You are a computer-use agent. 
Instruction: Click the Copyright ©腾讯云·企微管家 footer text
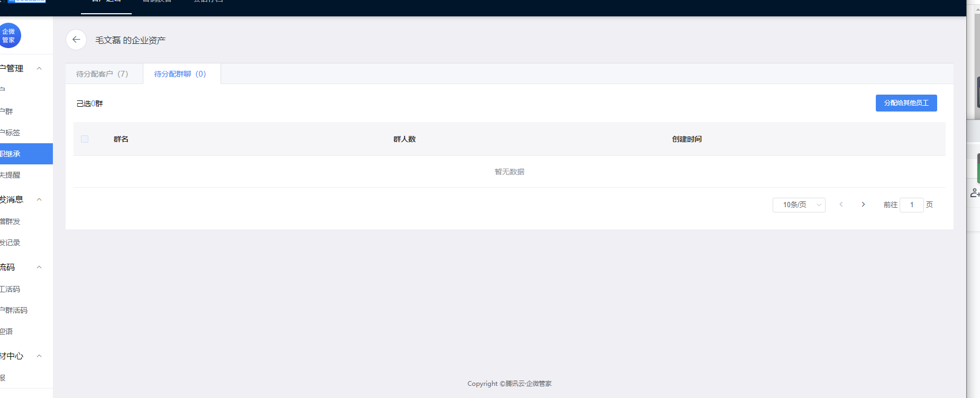coord(509,384)
